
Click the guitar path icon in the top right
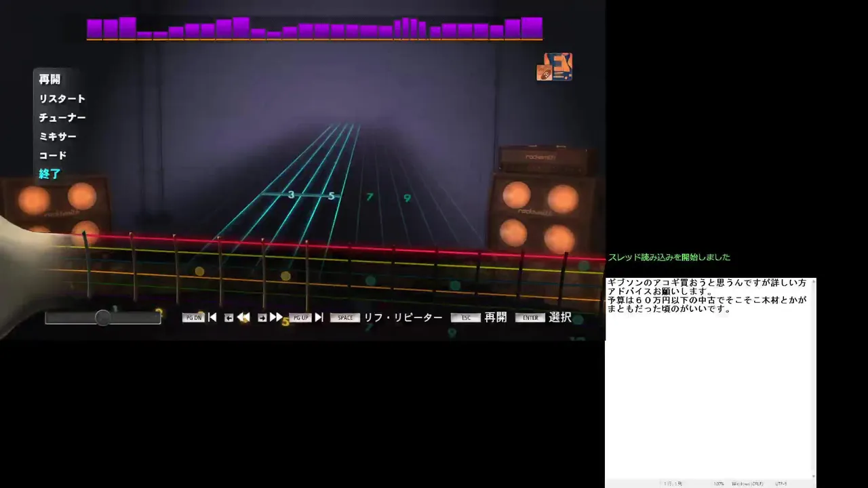pyautogui.click(x=555, y=67)
